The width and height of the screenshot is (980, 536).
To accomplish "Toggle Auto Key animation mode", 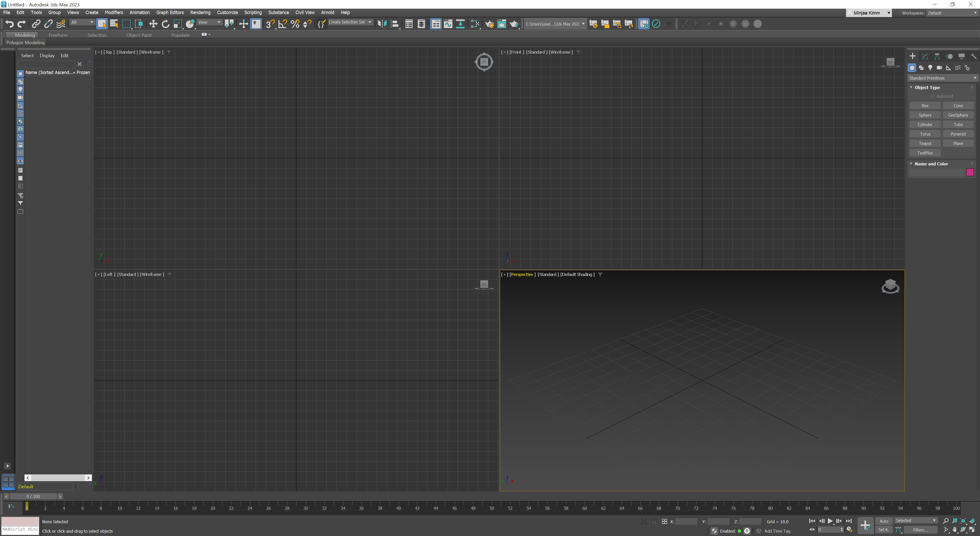I will [x=884, y=521].
